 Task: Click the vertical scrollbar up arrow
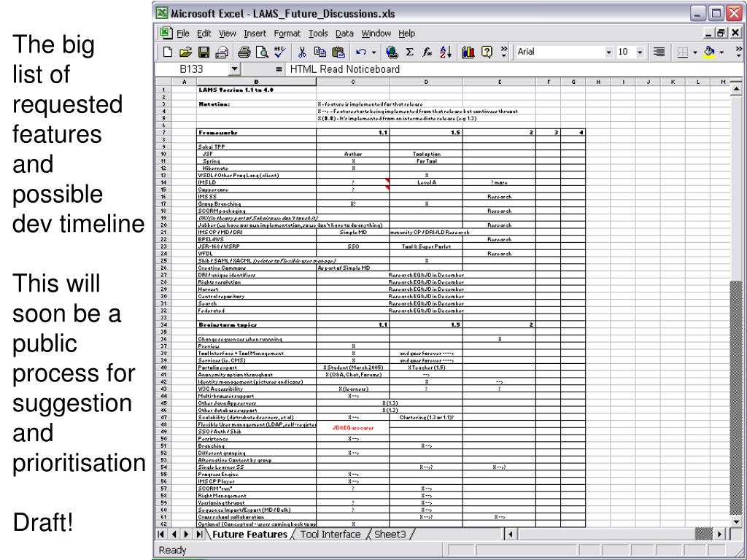(x=736, y=88)
